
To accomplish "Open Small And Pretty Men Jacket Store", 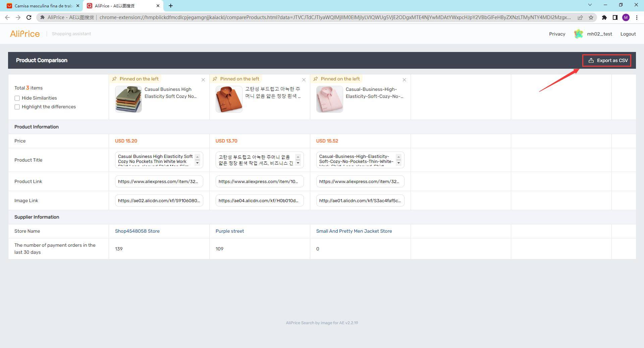I will [x=354, y=231].
